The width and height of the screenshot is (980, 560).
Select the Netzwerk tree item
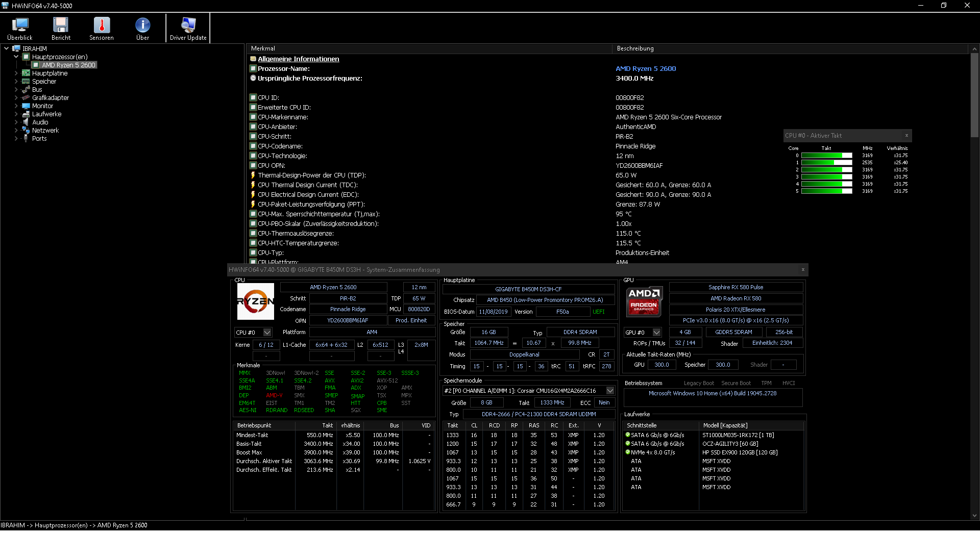45,131
